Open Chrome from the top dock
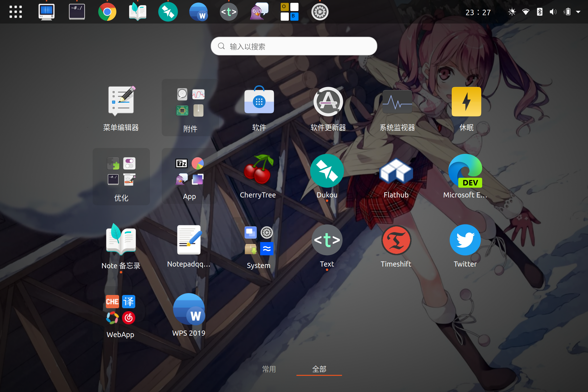The height and width of the screenshot is (392, 588). (x=107, y=12)
